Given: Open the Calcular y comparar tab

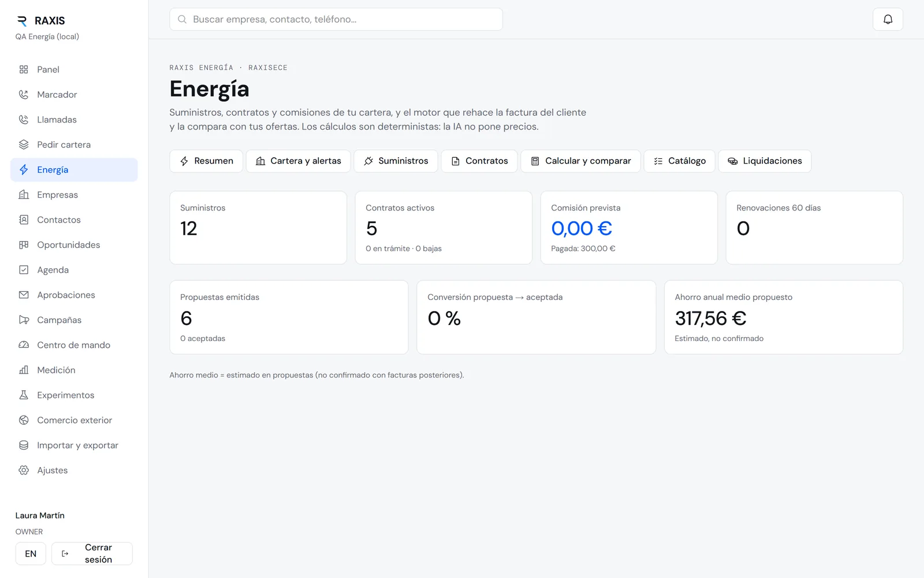Looking at the screenshot, I should pyautogui.click(x=580, y=161).
